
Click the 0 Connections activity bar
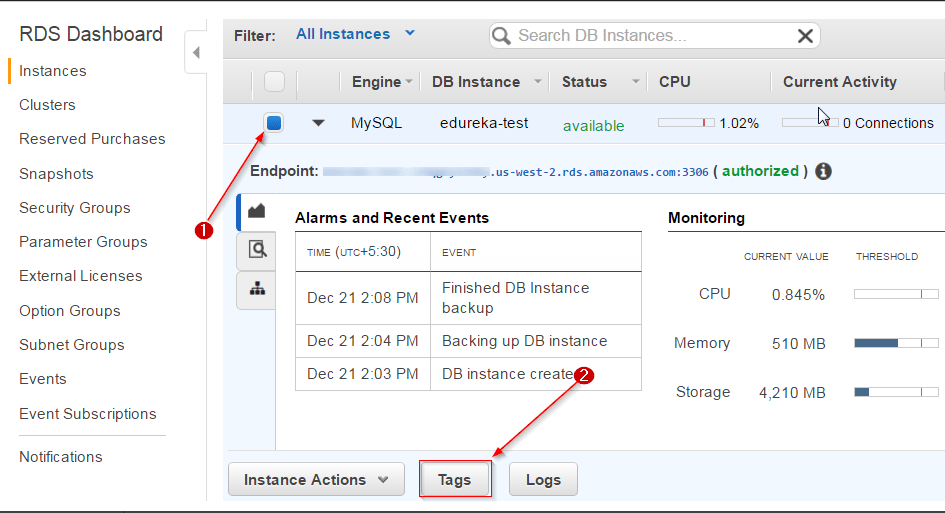(x=809, y=122)
